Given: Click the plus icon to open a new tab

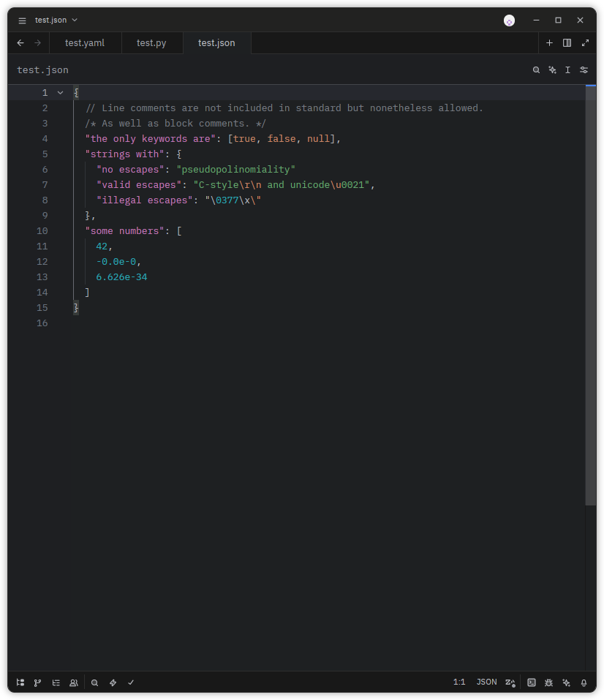Looking at the screenshot, I should (x=550, y=43).
